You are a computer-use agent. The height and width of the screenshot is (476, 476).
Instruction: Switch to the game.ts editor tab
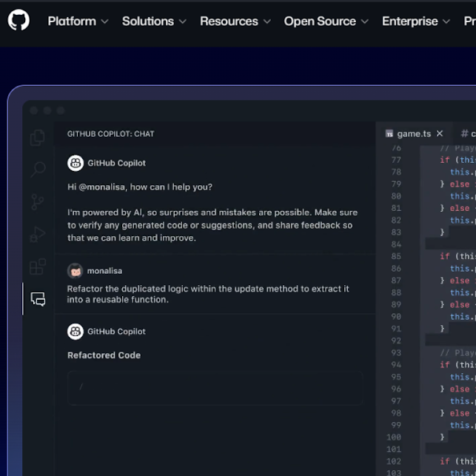pyautogui.click(x=413, y=134)
